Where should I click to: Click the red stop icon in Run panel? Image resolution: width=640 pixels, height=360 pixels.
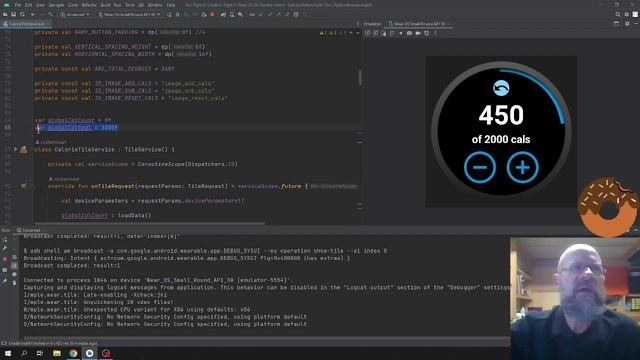coord(5,259)
